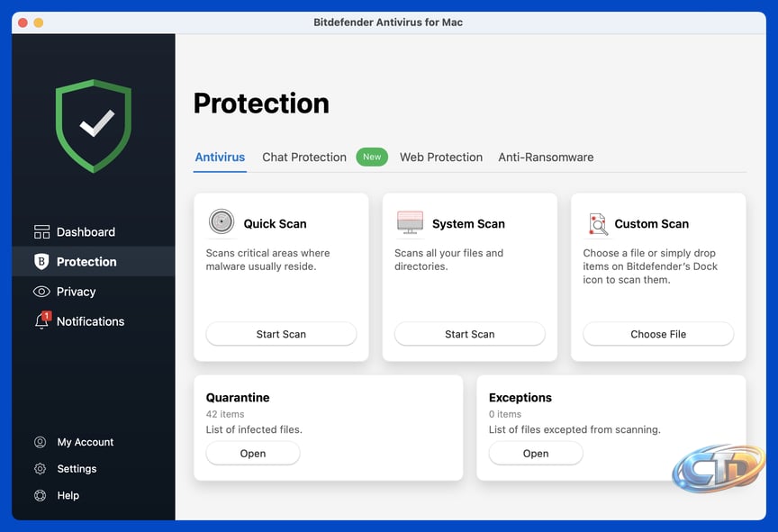Click the My Account person icon
The image size is (778, 532).
coord(41,442)
